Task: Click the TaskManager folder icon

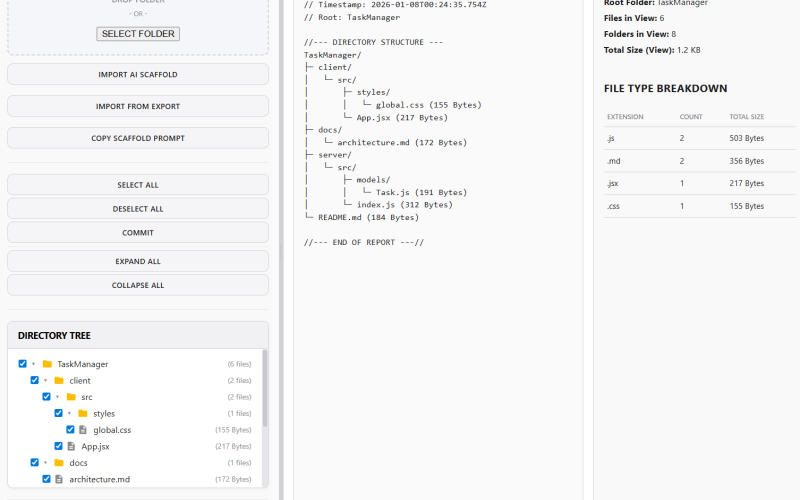Action: click(x=47, y=364)
